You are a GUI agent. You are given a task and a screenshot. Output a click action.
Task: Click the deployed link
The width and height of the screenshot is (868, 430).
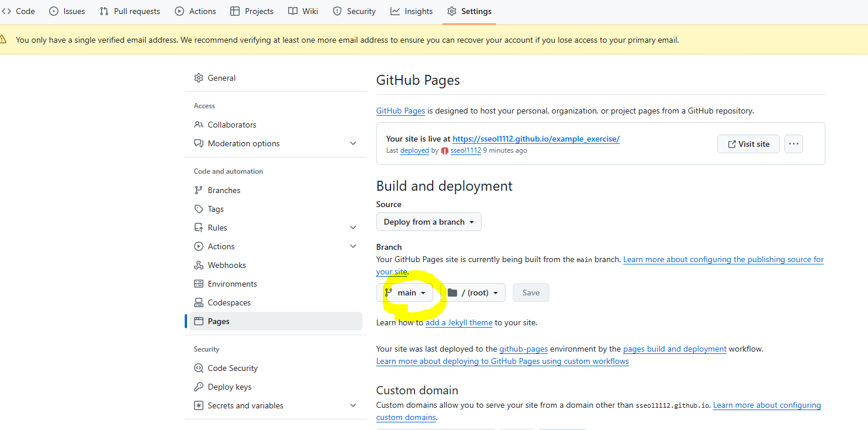click(x=414, y=150)
